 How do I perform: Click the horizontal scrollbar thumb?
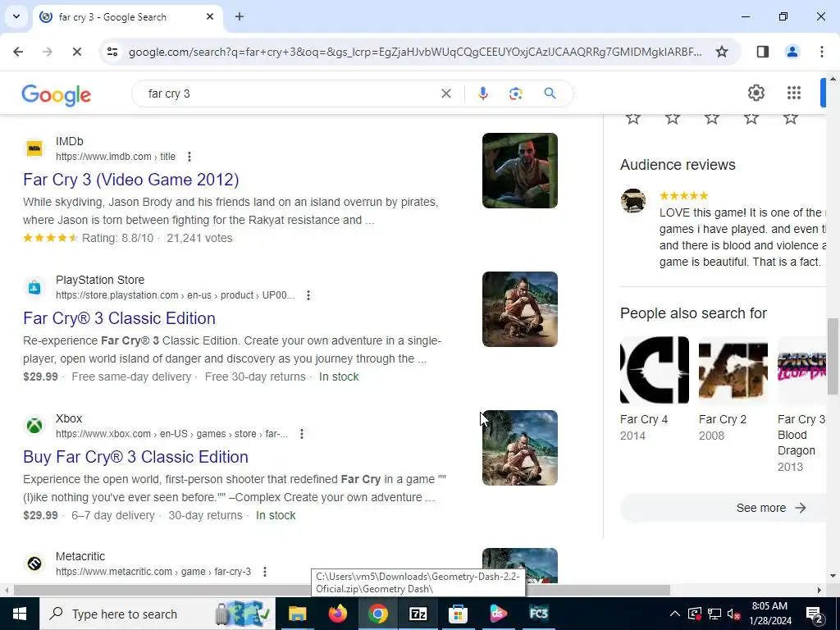pos(342,591)
